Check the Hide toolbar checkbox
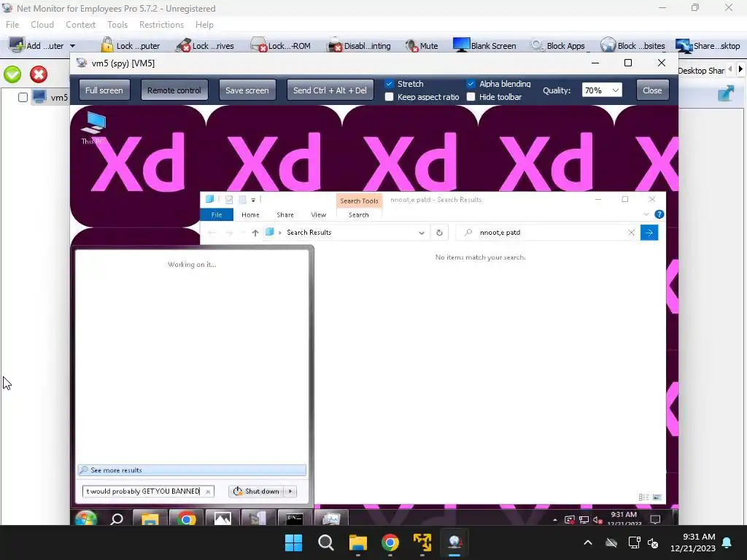 coord(471,97)
